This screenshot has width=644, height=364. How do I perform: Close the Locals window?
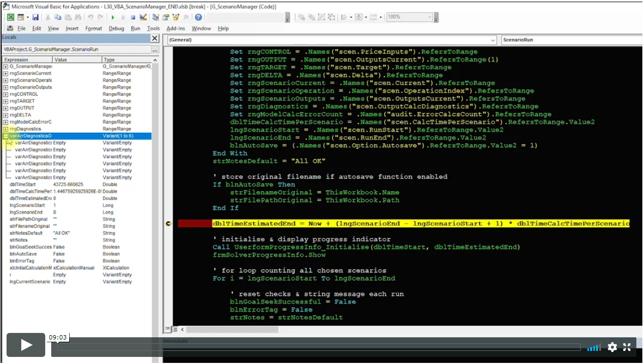(x=155, y=38)
